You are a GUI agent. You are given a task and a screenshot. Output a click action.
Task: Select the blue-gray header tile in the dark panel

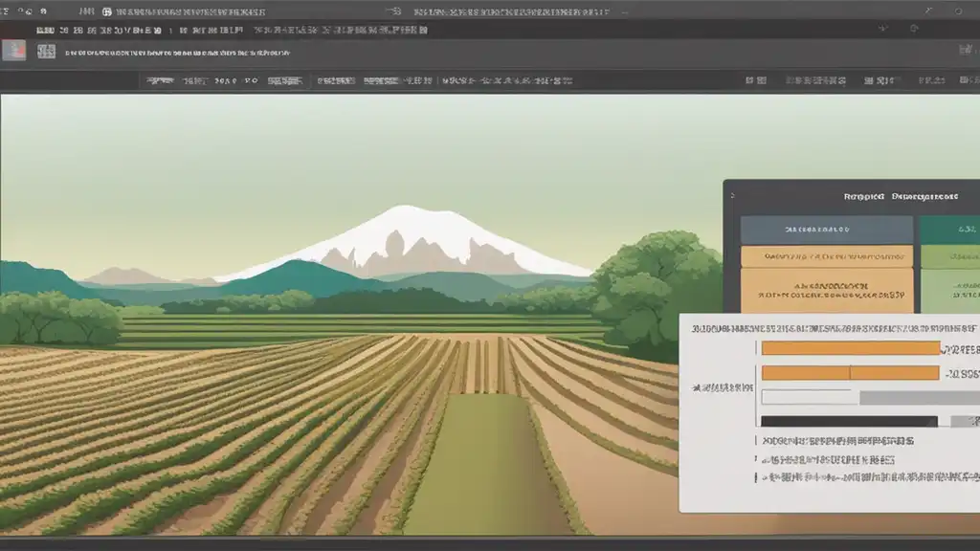(x=827, y=230)
